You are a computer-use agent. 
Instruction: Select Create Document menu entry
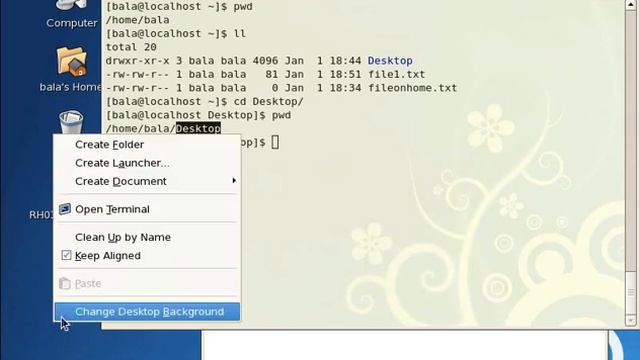click(147, 181)
